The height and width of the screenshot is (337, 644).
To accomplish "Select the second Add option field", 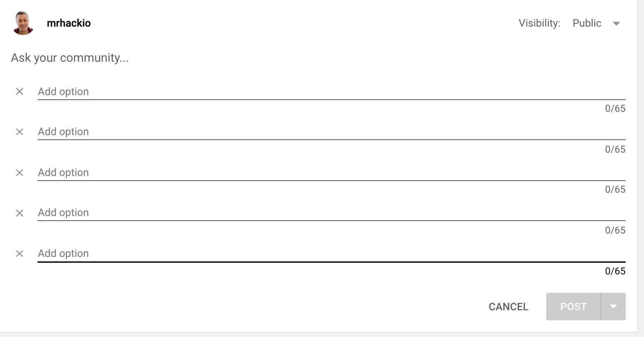I will [x=330, y=132].
